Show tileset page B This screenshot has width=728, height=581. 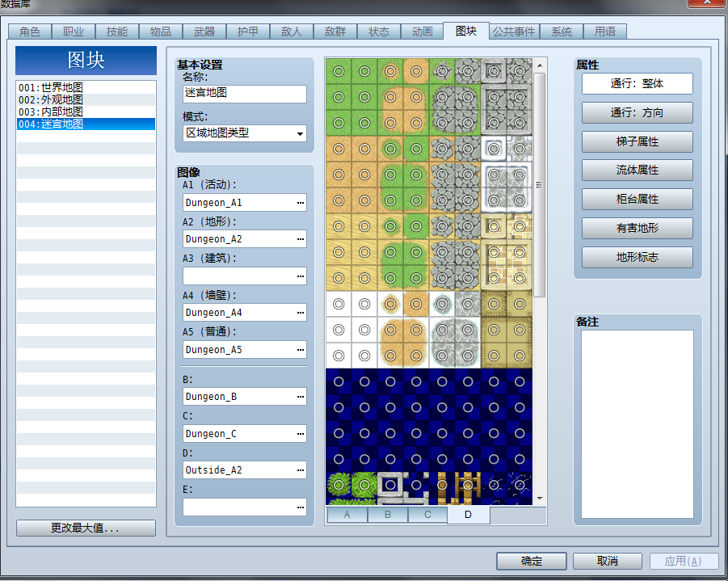point(388,515)
